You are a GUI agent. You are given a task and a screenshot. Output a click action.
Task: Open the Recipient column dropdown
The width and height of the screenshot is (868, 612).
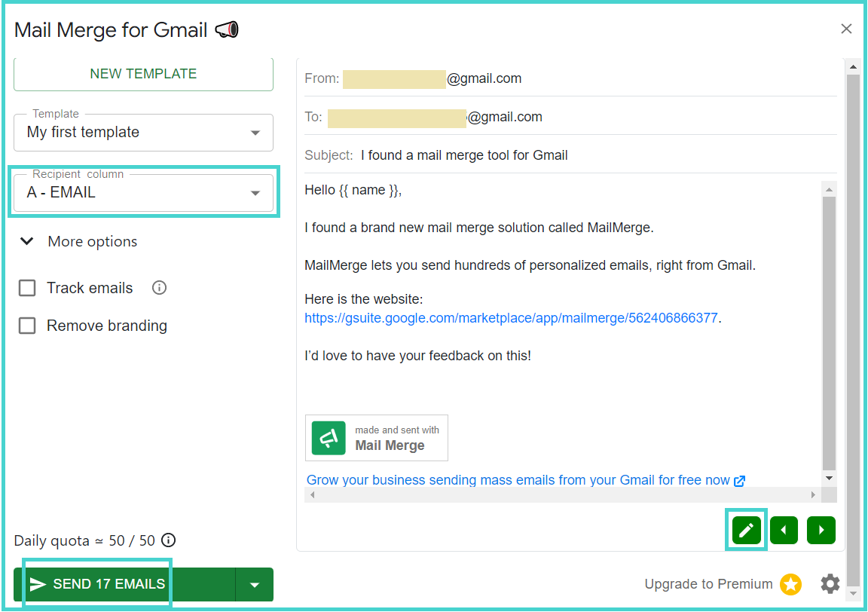pyautogui.click(x=143, y=193)
